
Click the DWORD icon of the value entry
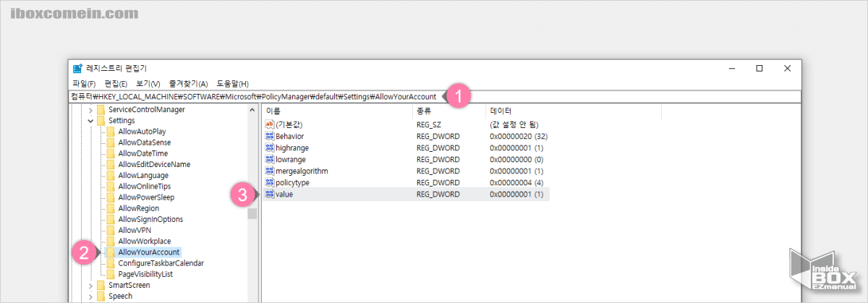[x=270, y=194]
